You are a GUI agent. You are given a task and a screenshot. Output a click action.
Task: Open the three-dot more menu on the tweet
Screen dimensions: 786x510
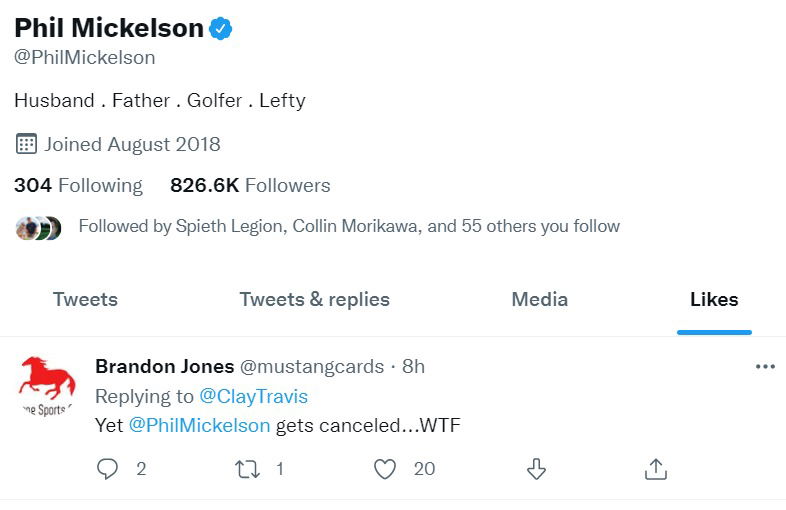765,367
